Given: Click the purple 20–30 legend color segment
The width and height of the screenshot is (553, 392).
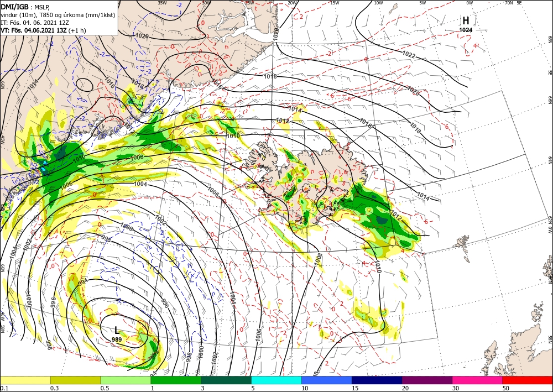Looking at the screenshot, I should [x=427, y=380].
